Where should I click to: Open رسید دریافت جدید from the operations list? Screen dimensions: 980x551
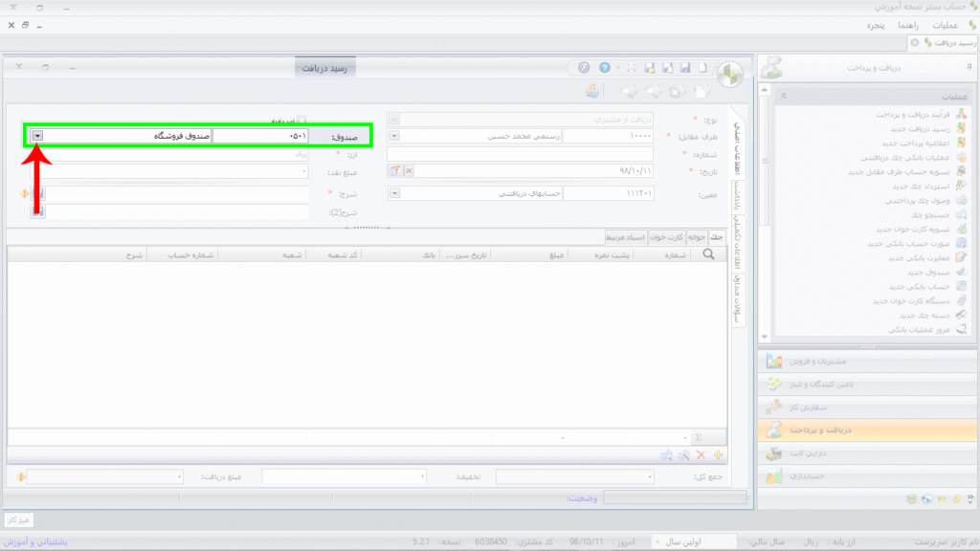tap(920, 129)
